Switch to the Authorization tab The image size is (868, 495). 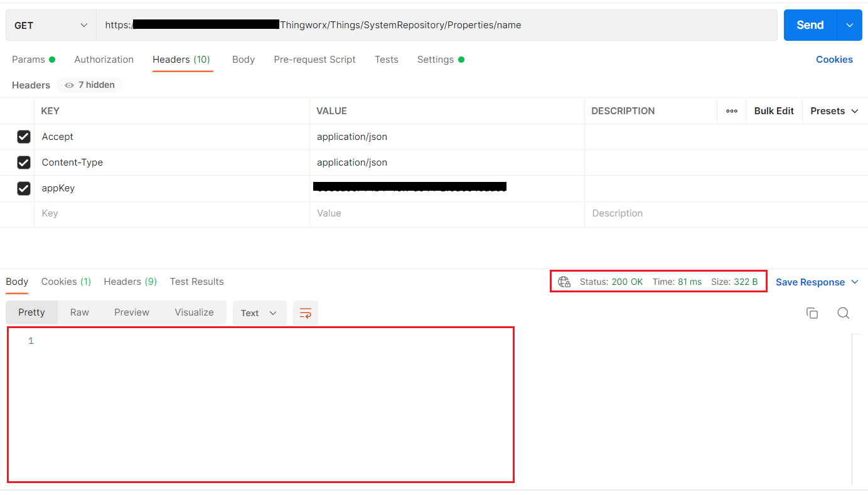pos(104,59)
